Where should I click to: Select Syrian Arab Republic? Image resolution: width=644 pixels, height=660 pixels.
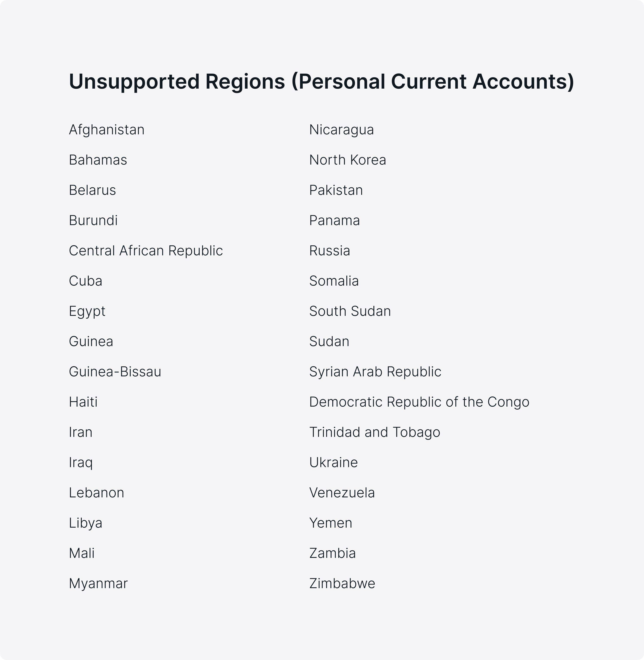point(376,372)
